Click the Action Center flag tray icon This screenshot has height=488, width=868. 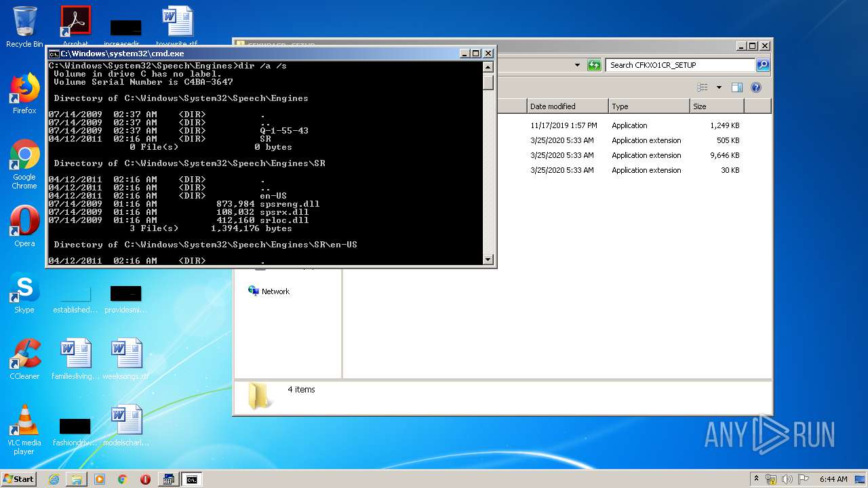[x=803, y=479]
